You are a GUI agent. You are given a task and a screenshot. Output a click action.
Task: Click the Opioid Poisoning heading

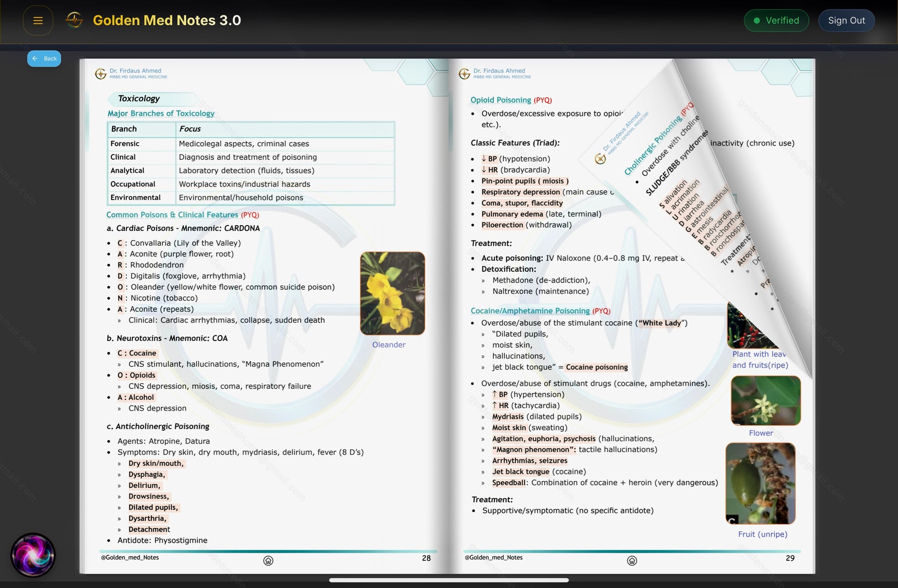500,100
